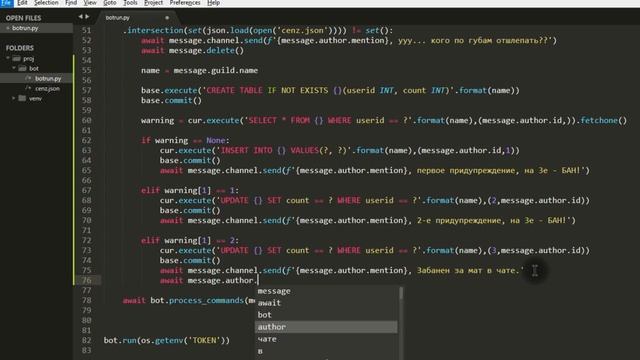Choose 'bot' from autocomplete list

326,315
